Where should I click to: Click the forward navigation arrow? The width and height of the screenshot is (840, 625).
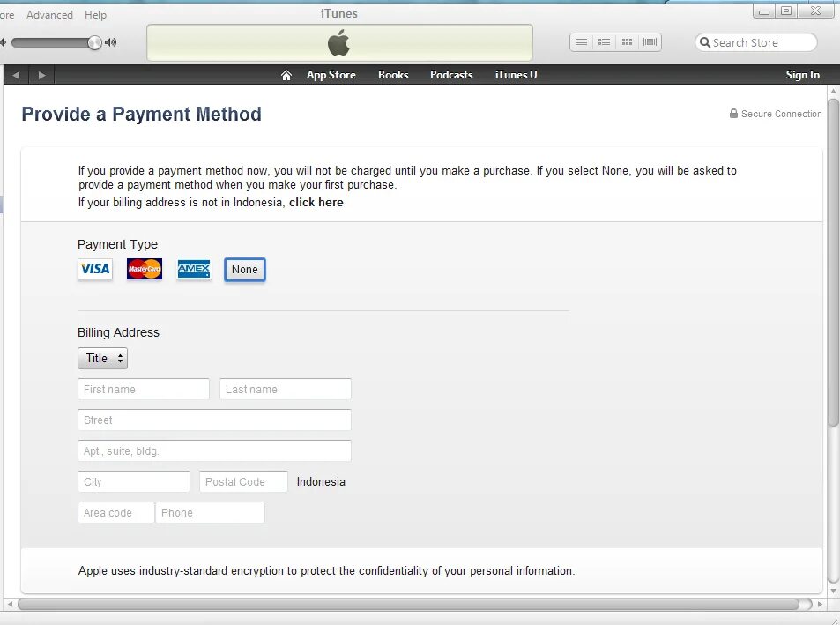coord(41,75)
